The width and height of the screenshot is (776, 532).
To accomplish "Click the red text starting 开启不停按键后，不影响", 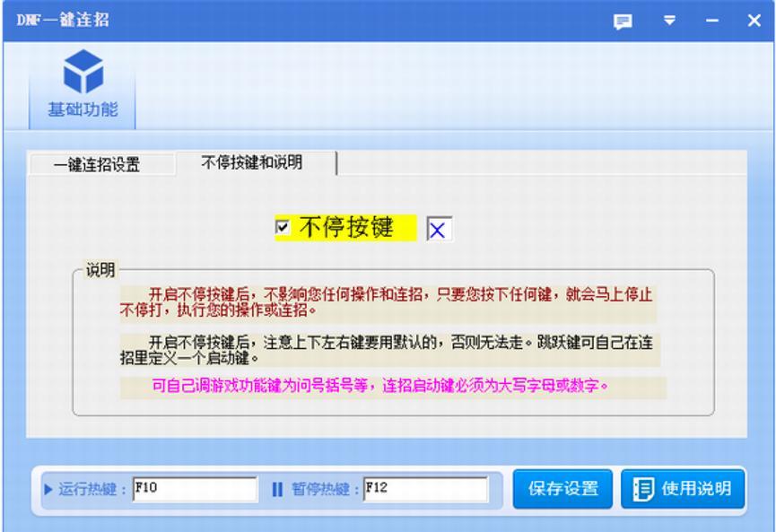I will click(387, 302).
